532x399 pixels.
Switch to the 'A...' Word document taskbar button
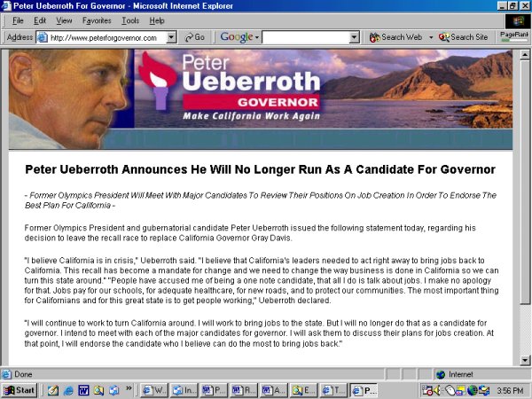tap(273, 390)
